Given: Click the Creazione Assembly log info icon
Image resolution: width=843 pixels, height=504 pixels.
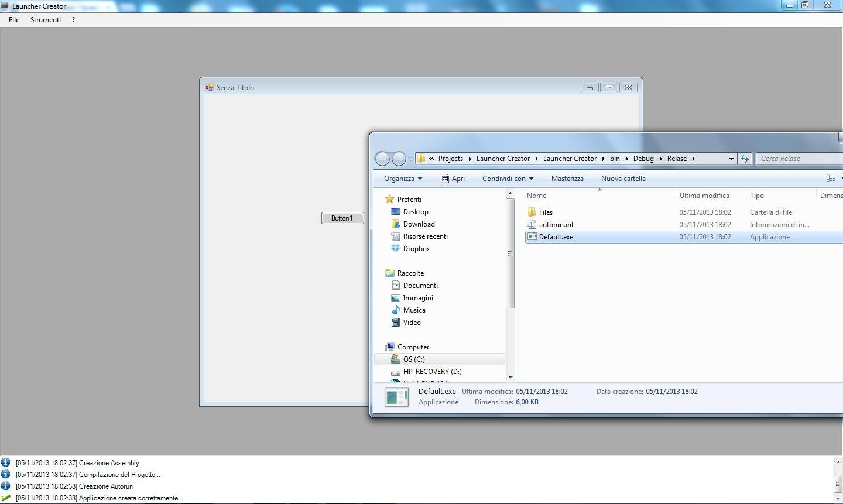Looking at the screenshot, I should (x=5, y=462).
